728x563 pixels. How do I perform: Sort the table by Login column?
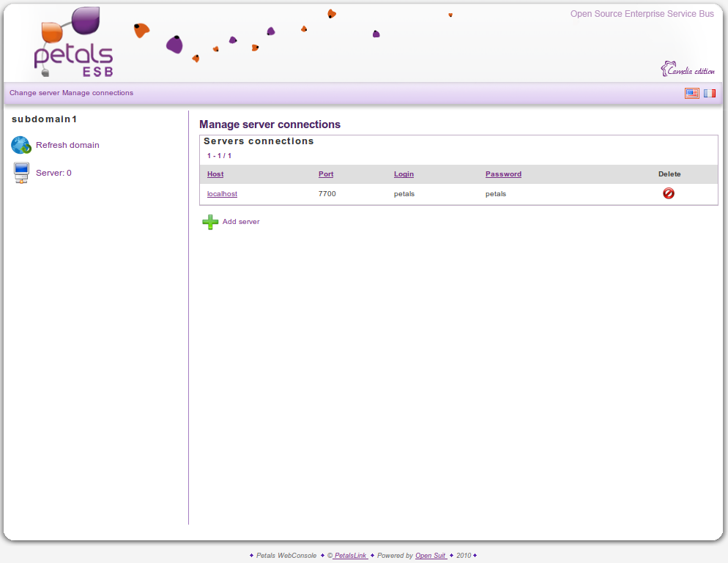(404, 174)
